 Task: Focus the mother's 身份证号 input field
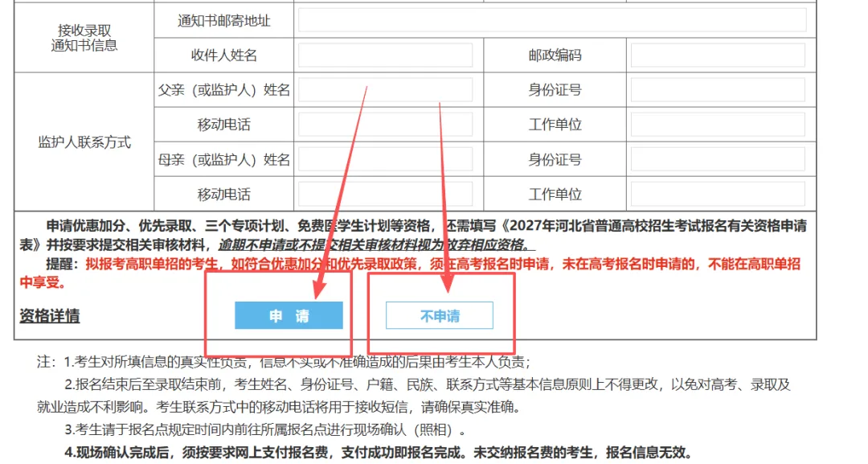click(x=718, y=159)
